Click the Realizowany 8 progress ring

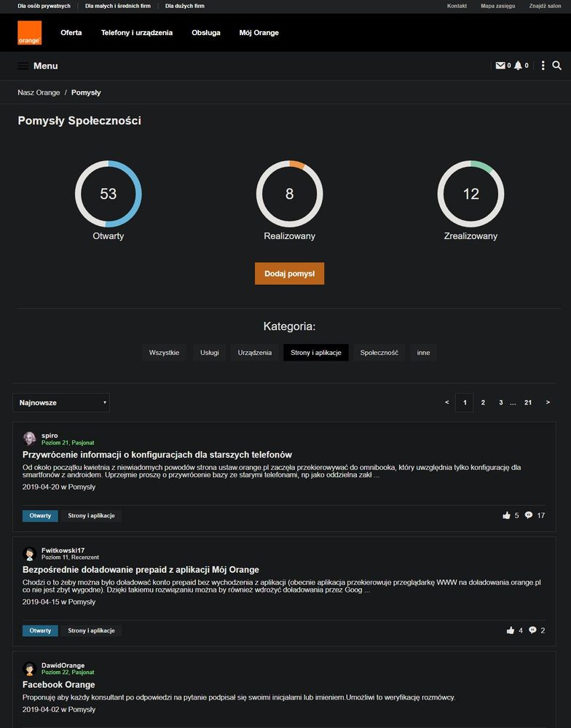pyautogui.click(x=289, y=194)
